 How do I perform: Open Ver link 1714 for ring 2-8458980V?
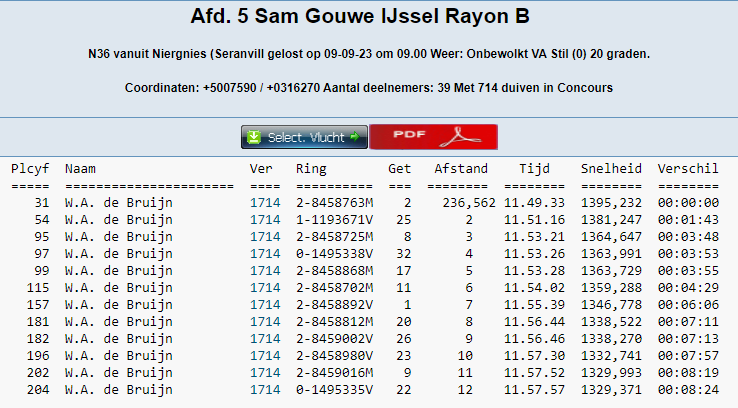pos(265,355)
